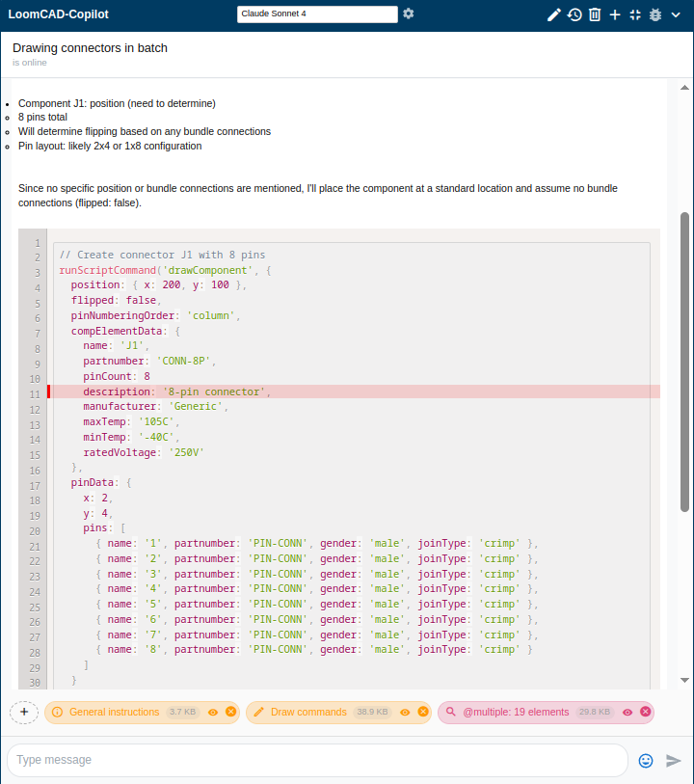The width and height of the screenshot is (694, 784).
Task: Add context with dashed plus button
Action: [x=24, y=712]
